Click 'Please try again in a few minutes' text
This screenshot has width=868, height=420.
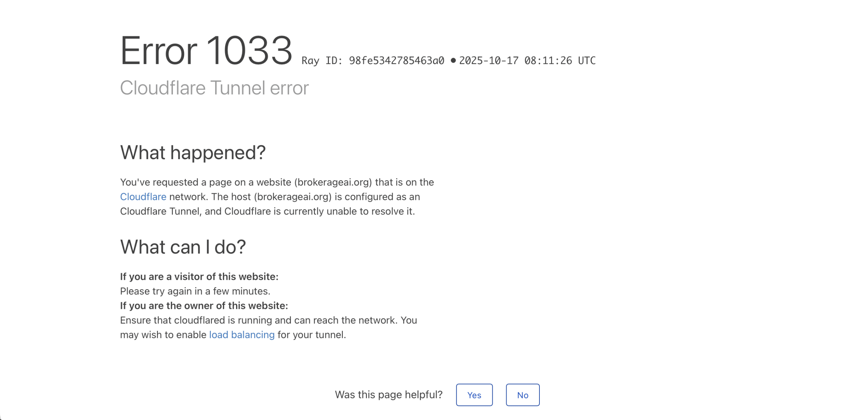click(x=195, y=291)
